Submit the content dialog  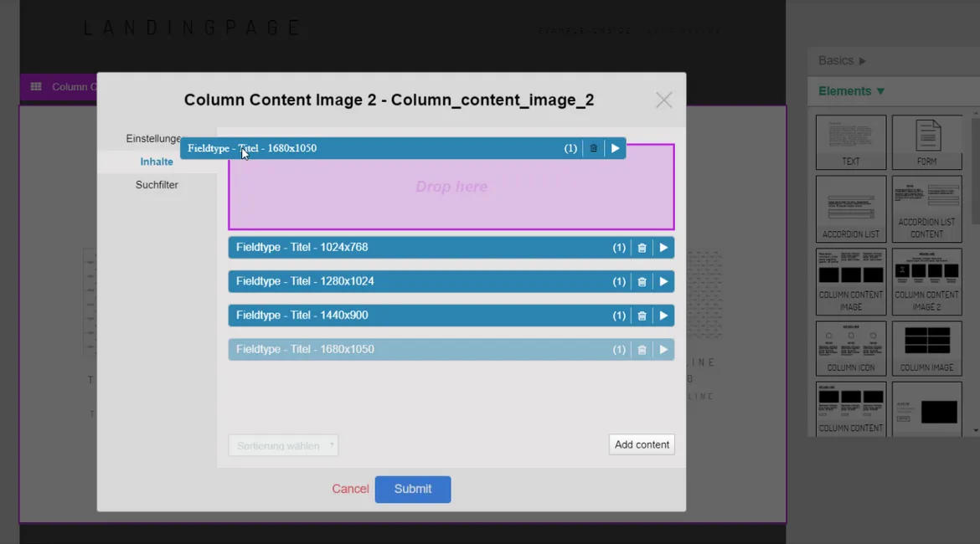(412, 489)
